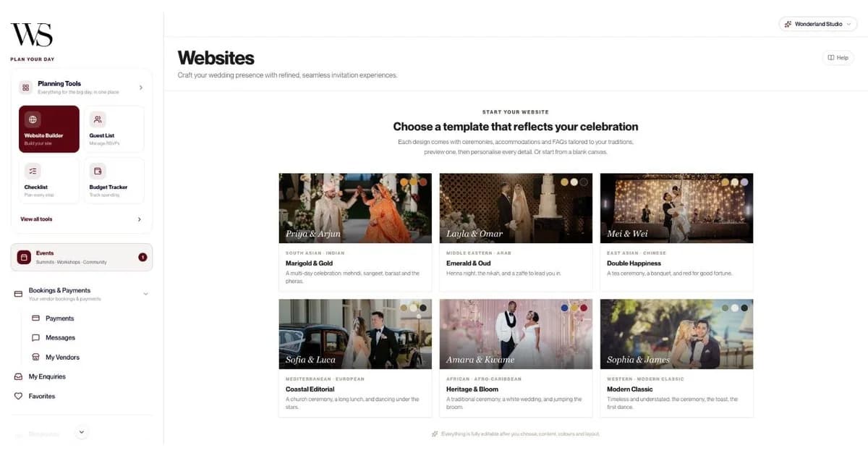The width and height of the screenshot is (868, 456).
Task: Preview the Layla & Omar wedding photo
Action: [x=516, y=208]
